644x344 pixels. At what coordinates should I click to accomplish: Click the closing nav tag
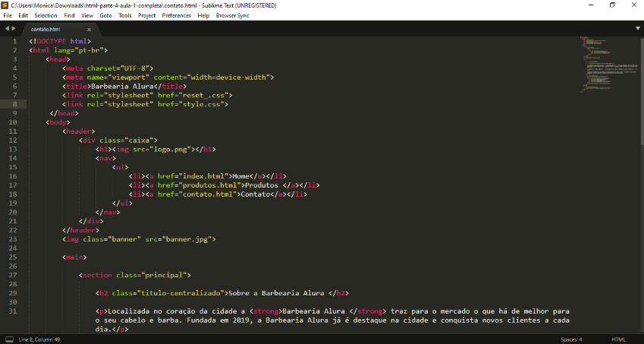click(108, 212)
